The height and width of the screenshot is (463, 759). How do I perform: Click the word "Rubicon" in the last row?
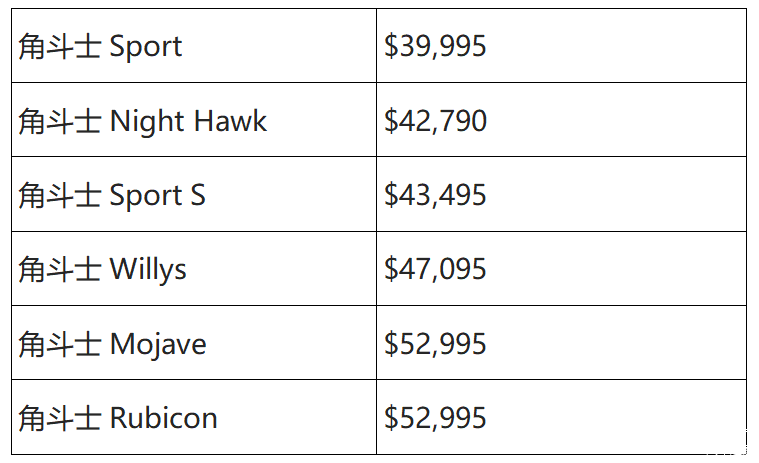click(163, 418)
